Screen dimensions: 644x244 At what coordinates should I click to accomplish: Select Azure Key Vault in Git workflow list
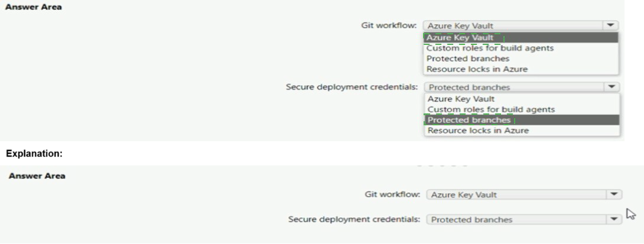click(461, 38)
